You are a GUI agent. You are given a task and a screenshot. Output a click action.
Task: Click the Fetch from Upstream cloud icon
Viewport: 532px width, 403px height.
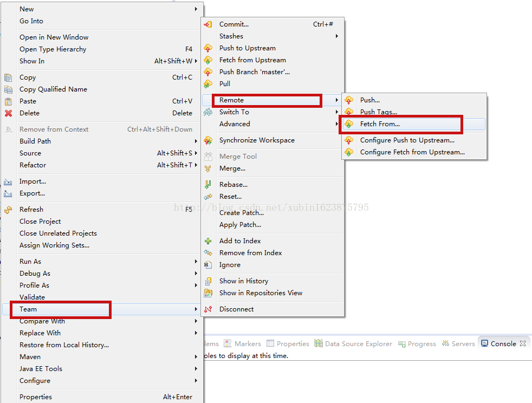[208, 60]
